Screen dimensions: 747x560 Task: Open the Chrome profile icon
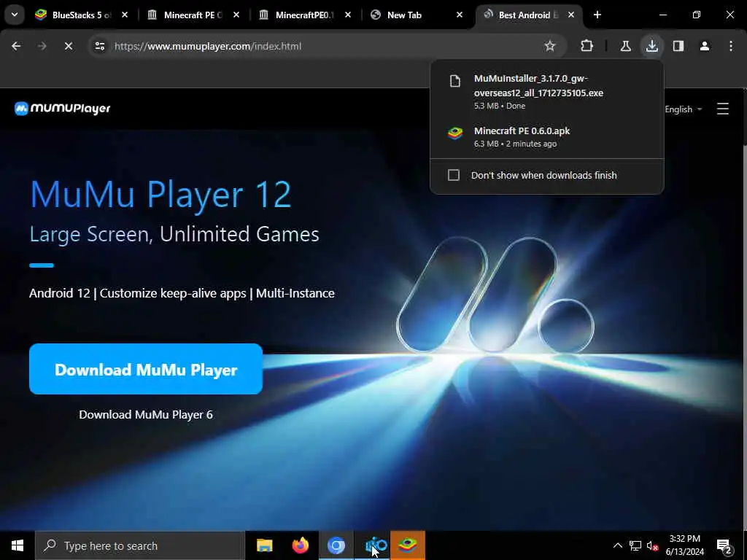click(x=705, y=46)
